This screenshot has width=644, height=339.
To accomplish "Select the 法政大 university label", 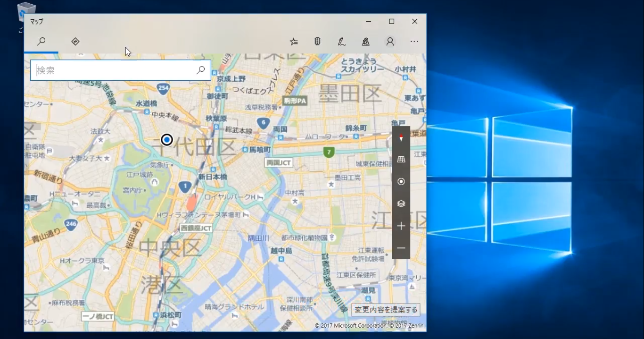I will (100, 131).
